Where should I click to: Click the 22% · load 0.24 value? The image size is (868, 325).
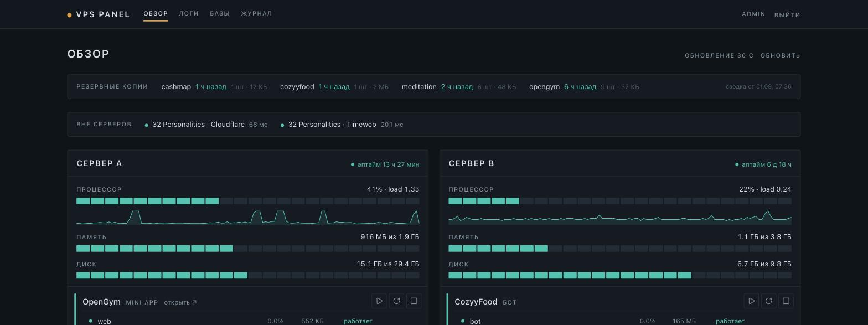[765, 189]
